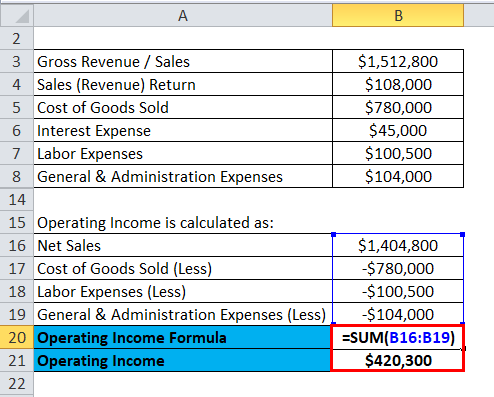
Task: Select row 6 header
Action: (x=17, y=130)
